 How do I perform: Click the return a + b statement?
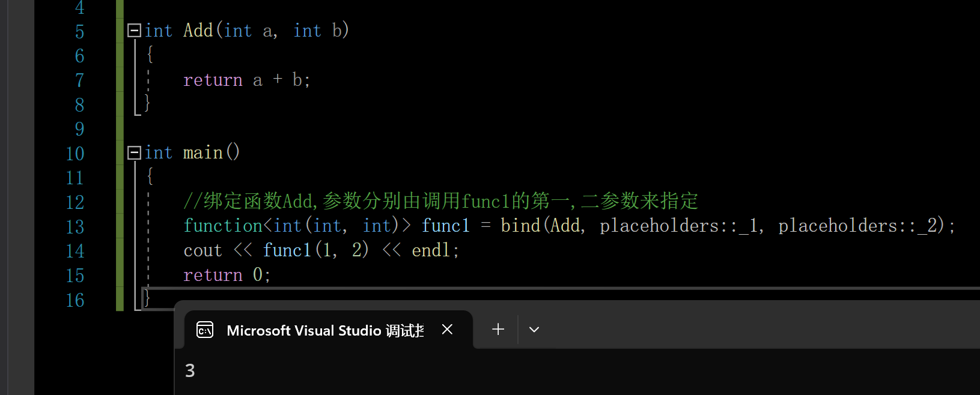(x=246, y=79)
